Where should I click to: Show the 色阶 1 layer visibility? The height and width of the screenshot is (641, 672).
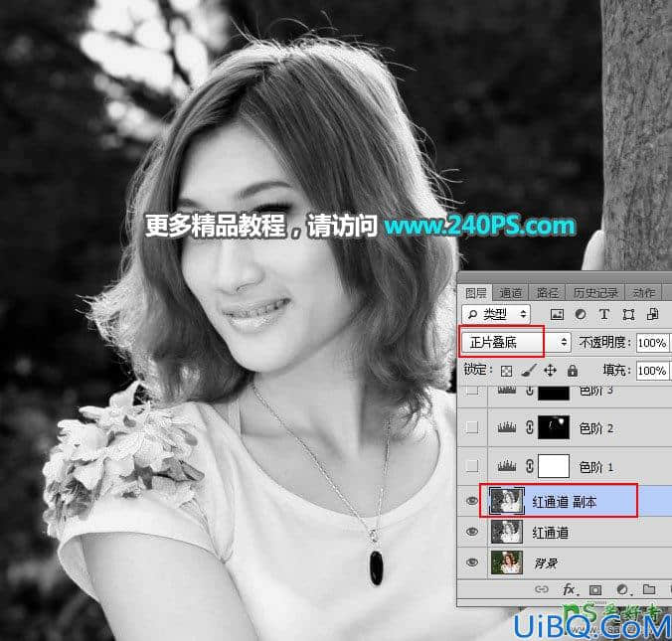tap(472, 465)
